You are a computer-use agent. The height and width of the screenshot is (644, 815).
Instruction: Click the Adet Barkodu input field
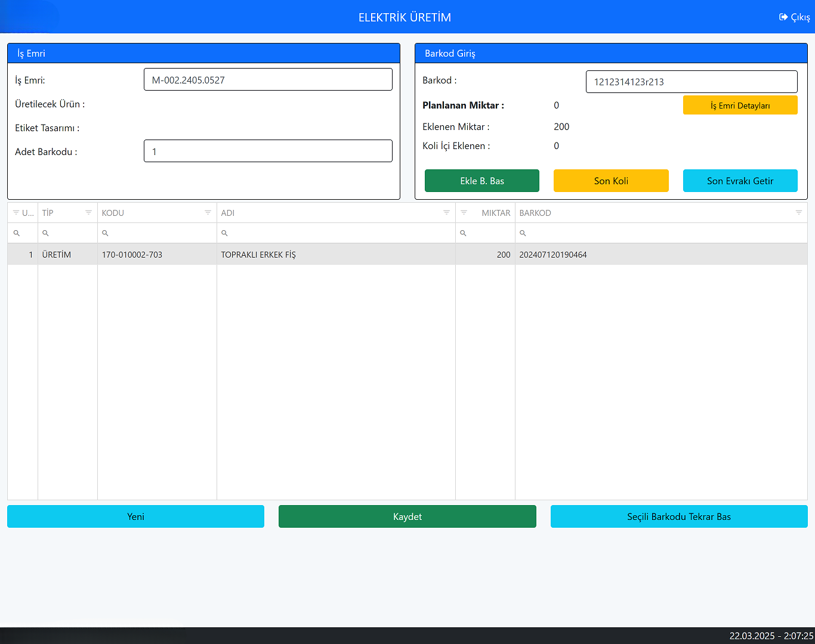[268, 151]
